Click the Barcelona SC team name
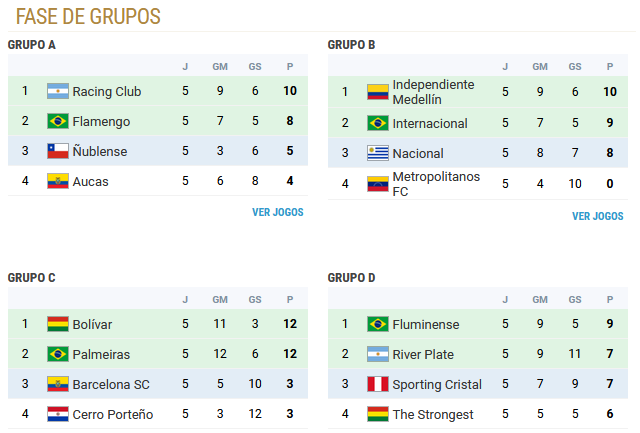Image resolution: width=640 pixels, height=433 pixels. pyautogui.click(x=111, y=384)
